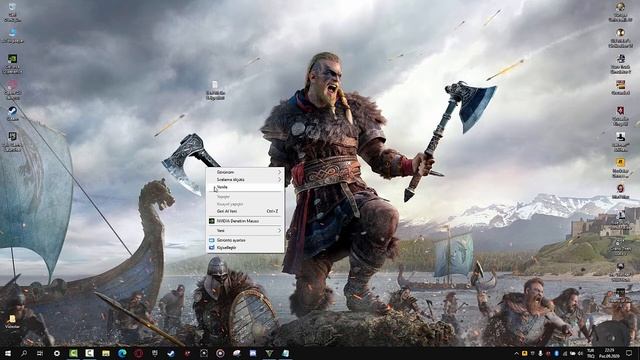The height and width of the screenshot is (360, 640).
Task: Expand the Görünüm submenu
Action: (244, 172)
